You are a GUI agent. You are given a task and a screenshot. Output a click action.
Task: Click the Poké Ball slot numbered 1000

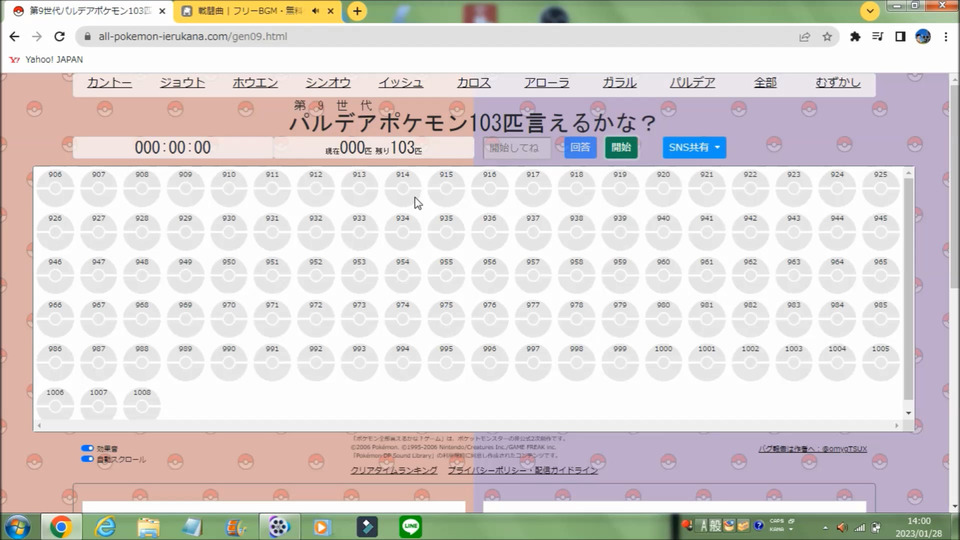pos(663,361)
